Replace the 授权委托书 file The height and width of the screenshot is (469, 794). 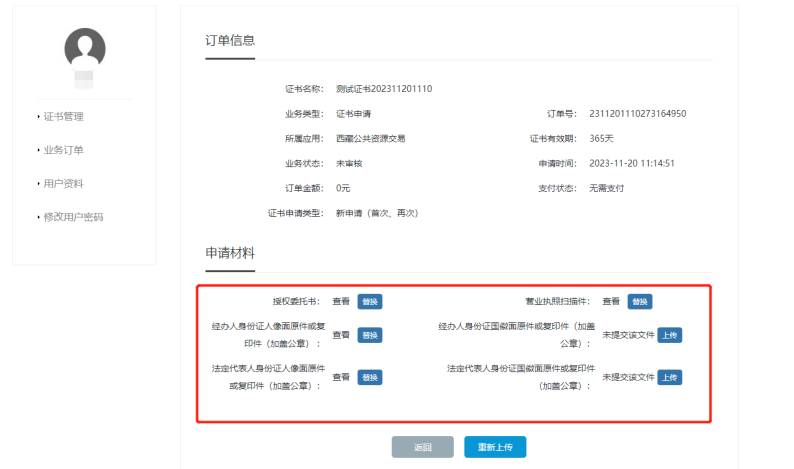(x=370, y=301)
